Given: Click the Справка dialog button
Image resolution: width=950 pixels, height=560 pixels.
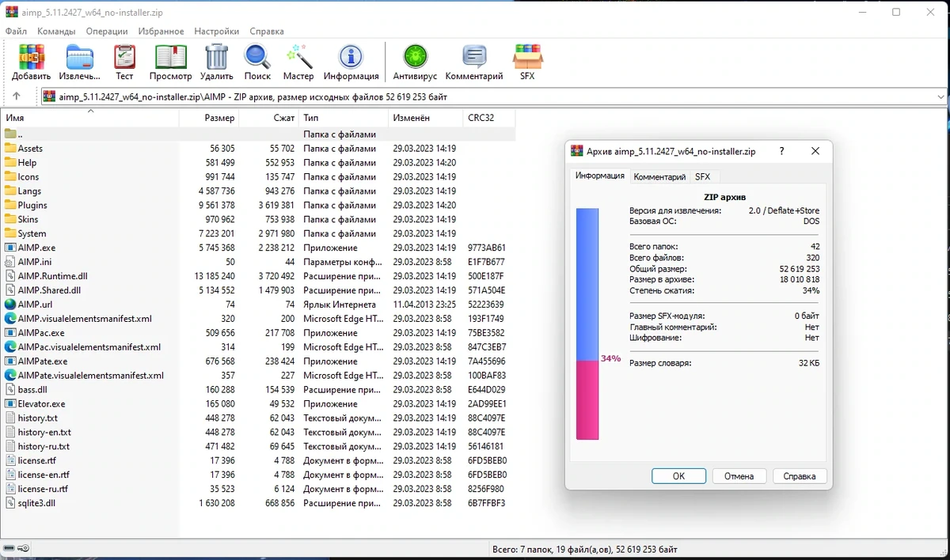Looking at the screenshot, I should 800,476.
